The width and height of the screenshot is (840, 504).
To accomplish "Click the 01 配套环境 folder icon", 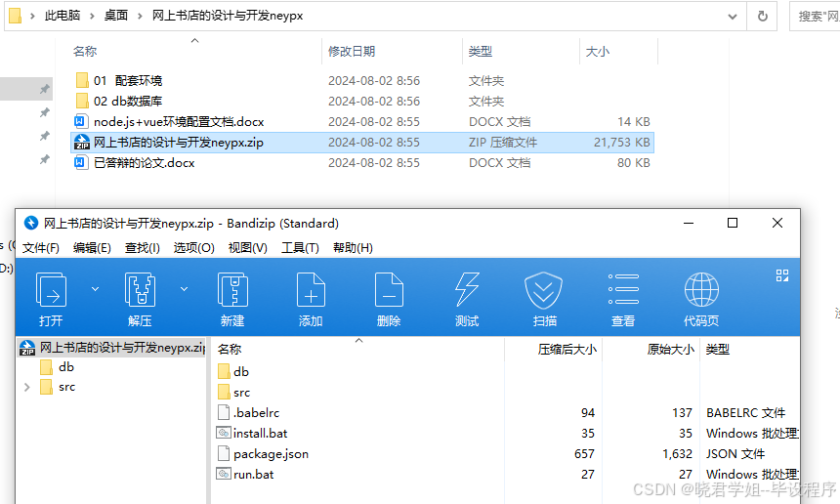I will pyautogui.click(x=82, y=80).
